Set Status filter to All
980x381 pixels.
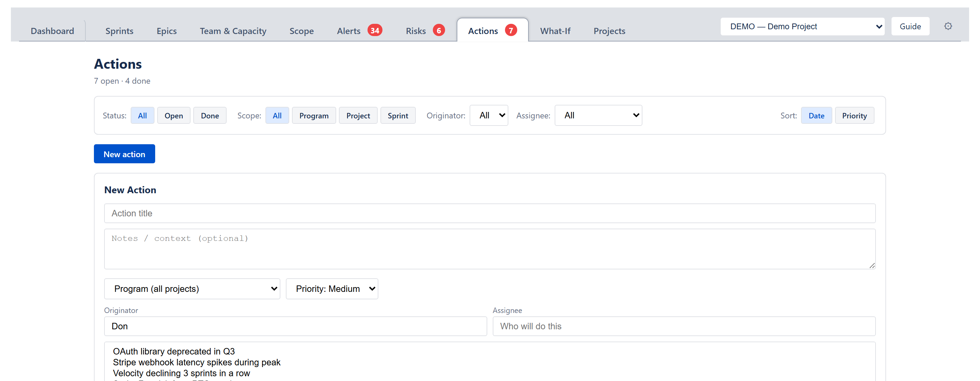[x=142, y=116]
